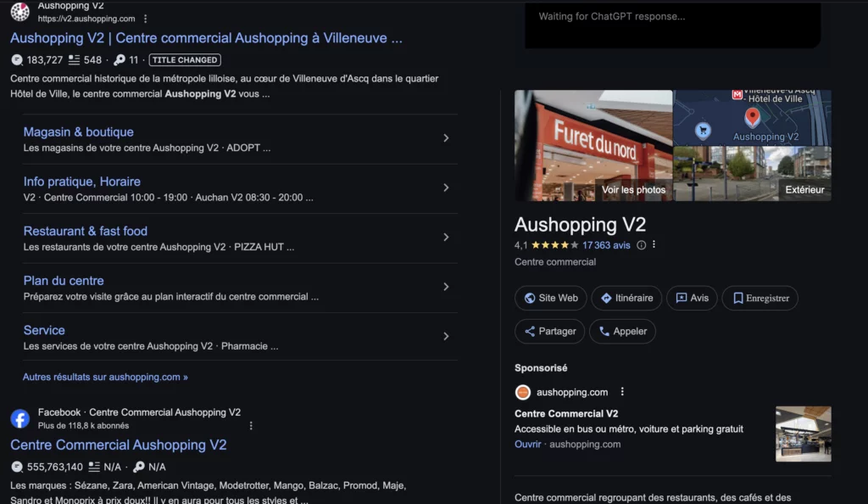
Task: Click the info icon beside 17 363 avis
Action: pyautogui.click(x=641, y=245)
